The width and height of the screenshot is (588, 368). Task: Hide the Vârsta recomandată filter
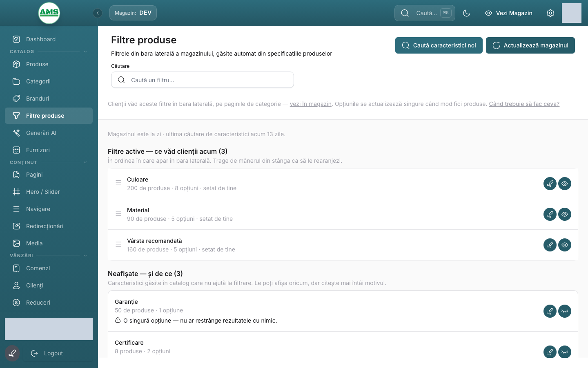[x=565, y=245]
